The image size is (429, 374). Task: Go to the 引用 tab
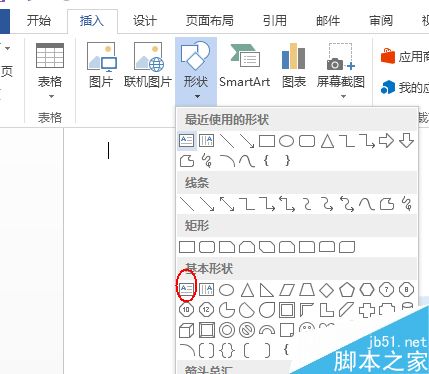[275, 21]
